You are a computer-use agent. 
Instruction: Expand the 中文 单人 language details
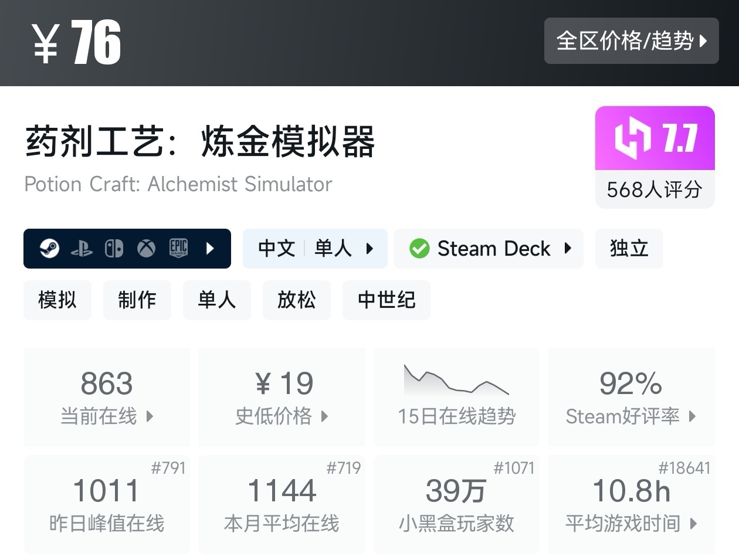pos(315,249)
